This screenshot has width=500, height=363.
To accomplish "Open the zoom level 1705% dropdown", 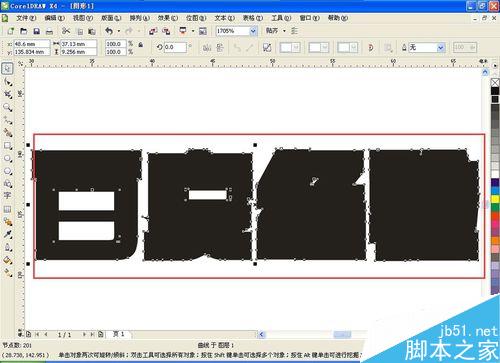I will point(253,31).
